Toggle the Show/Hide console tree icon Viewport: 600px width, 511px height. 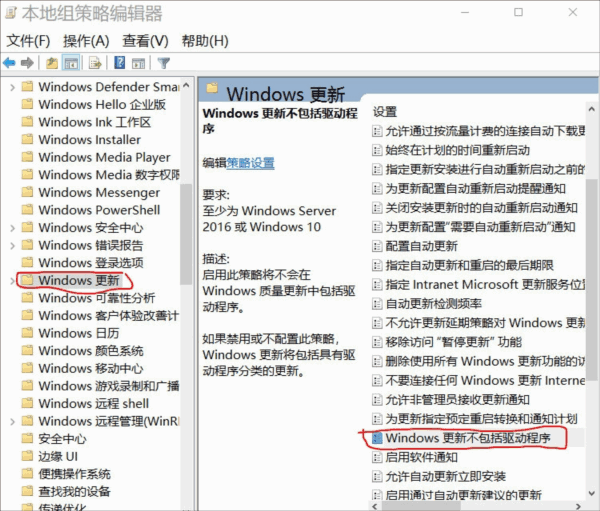(x=71, y=63)
